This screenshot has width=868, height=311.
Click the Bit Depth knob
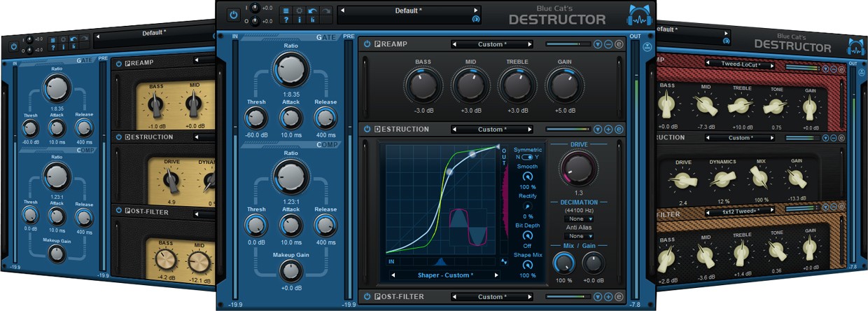[x=527, y=236]
